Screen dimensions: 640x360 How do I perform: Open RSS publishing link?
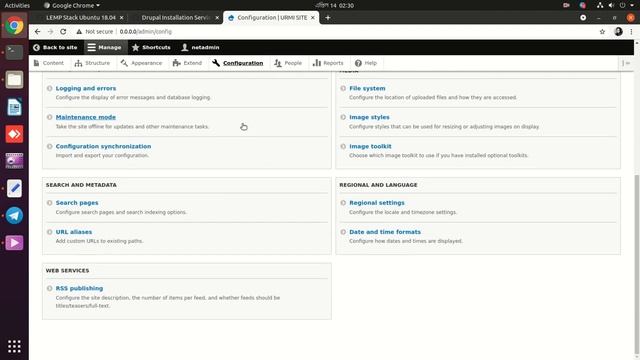pos(79,288)
